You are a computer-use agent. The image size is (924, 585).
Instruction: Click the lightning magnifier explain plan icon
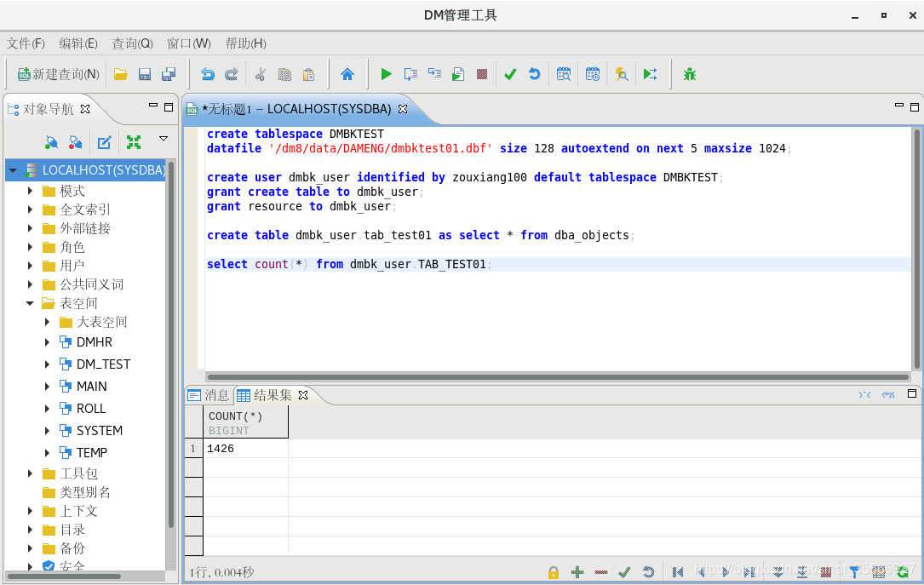(621, 74)
